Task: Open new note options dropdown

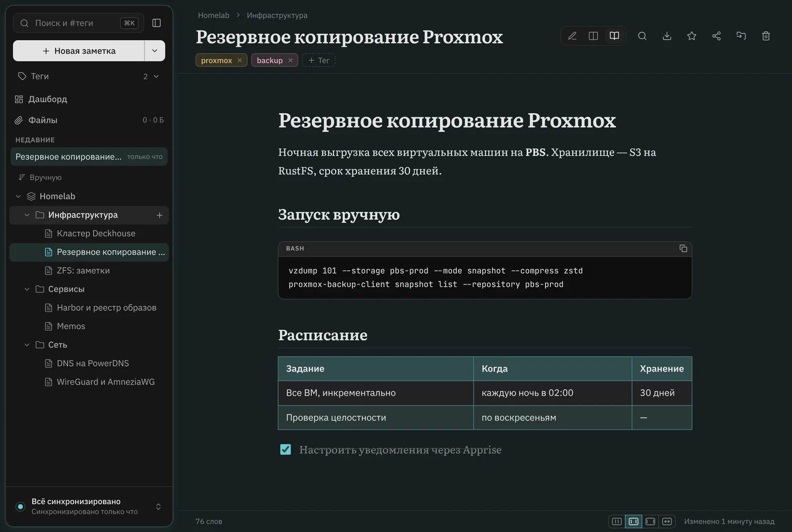Action: click(x=154, y=50)
